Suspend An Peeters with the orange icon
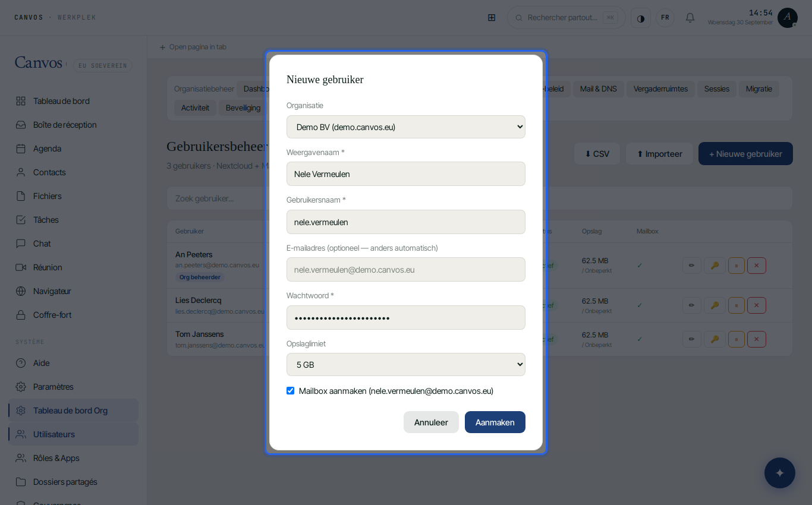Viewport: 812px width, 505px height. (737, 266)
